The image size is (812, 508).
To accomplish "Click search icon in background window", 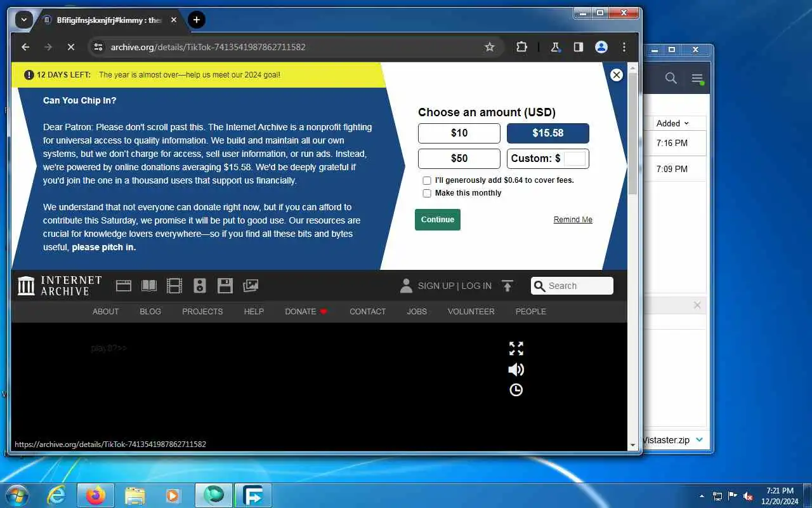I will coord(671,78).
